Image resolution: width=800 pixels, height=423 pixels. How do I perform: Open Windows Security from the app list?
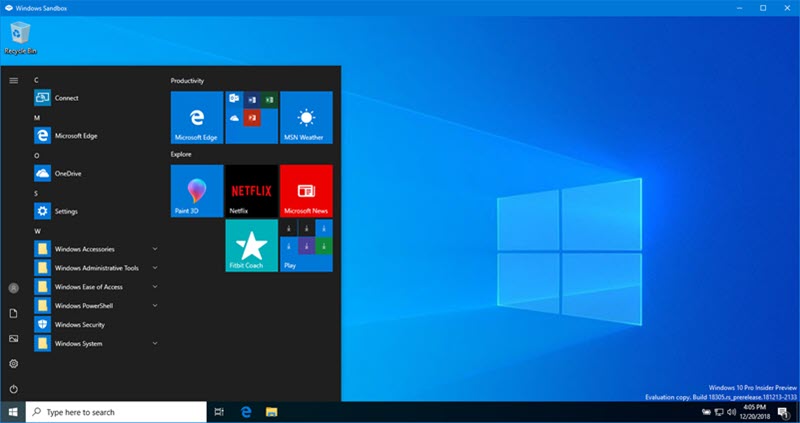96,325
